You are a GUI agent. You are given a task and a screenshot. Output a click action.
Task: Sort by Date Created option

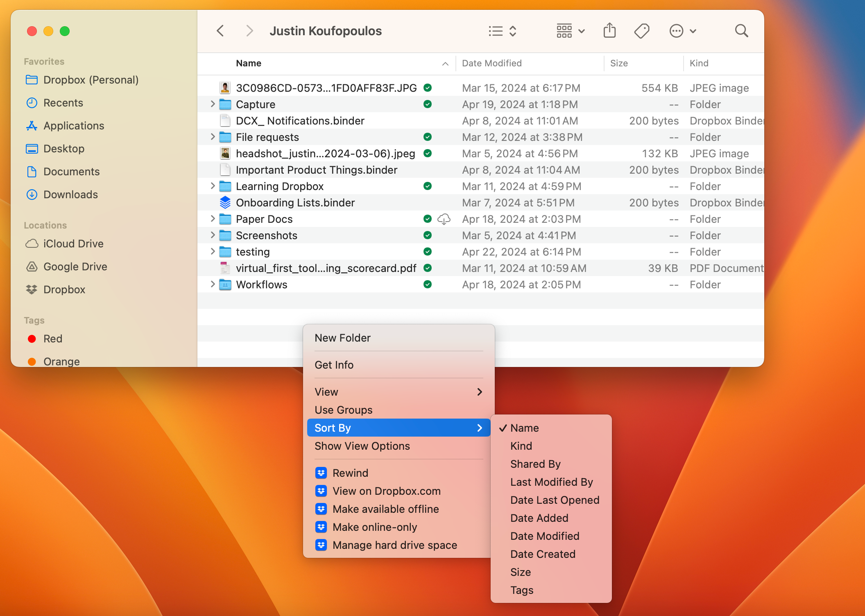coord(551,554)
